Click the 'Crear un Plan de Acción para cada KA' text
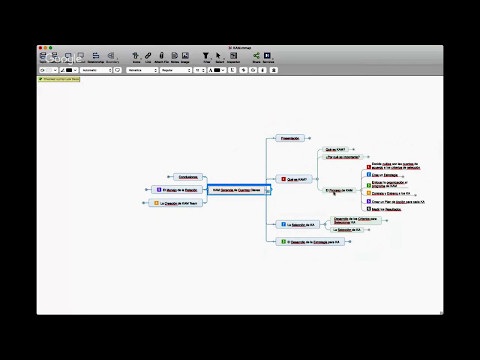The width and height of the screenshot is (480, 360). [x=398, y=202]
